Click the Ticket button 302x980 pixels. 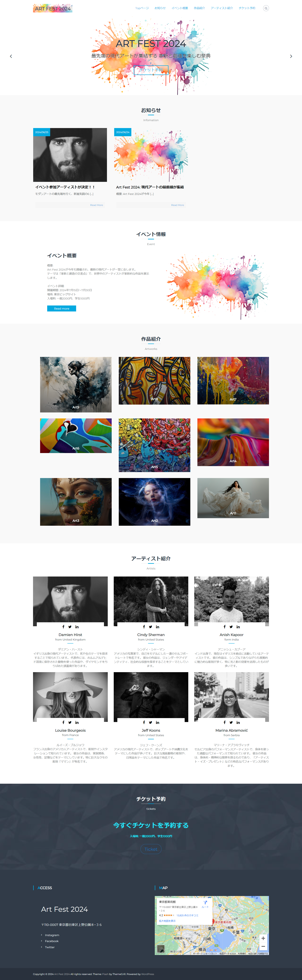151,849
